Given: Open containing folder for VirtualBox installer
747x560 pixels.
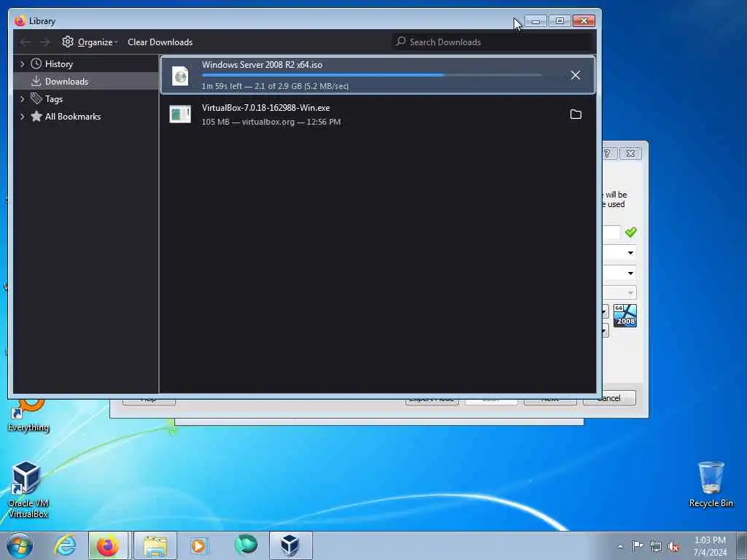Looking at the screenshot, I should [x=576, y=114].
